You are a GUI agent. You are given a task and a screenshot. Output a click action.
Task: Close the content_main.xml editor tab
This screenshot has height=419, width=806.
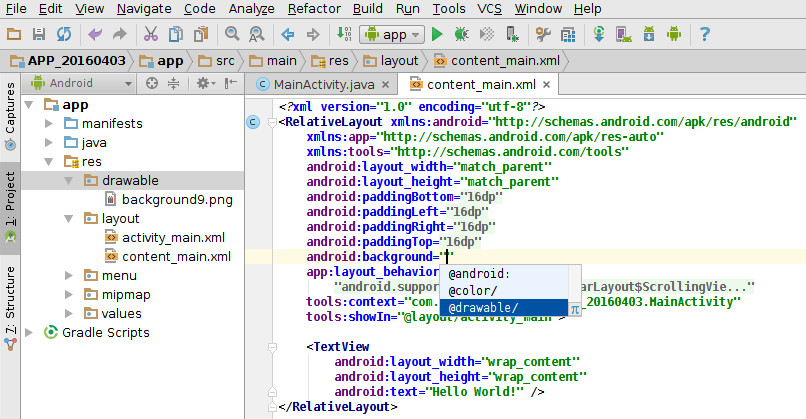point(546,84)
